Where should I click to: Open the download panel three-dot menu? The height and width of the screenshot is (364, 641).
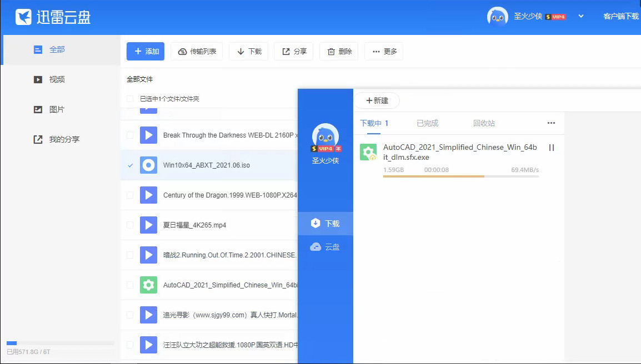(551, 123)
